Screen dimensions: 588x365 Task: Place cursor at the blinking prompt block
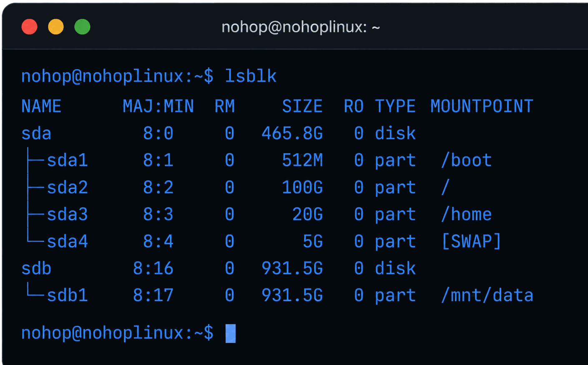pos(231,333)
